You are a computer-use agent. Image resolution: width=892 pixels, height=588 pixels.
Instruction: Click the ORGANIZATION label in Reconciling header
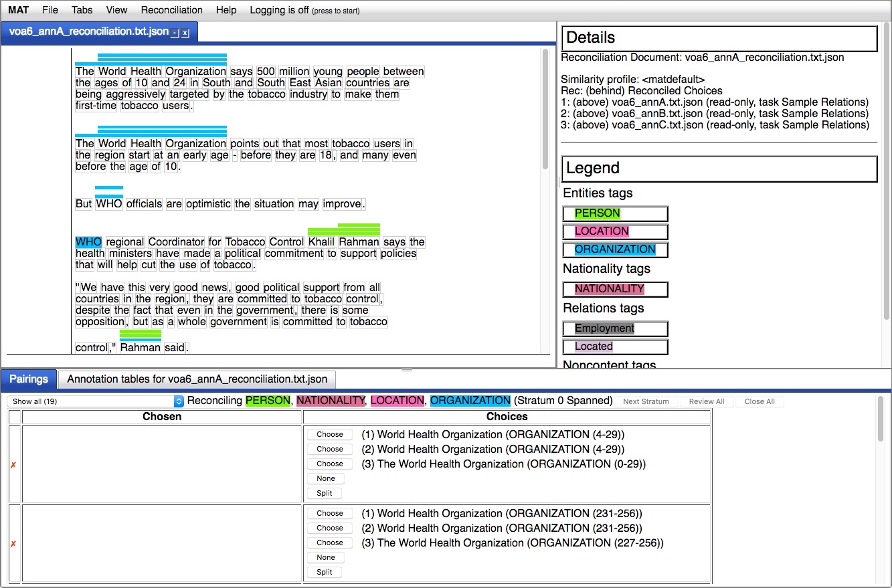coord(470,401)
